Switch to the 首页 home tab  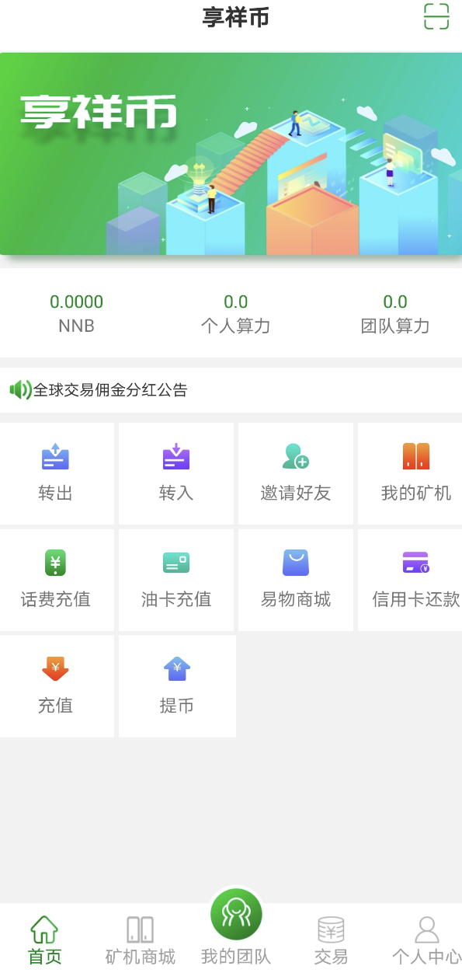tap(44, 940)
